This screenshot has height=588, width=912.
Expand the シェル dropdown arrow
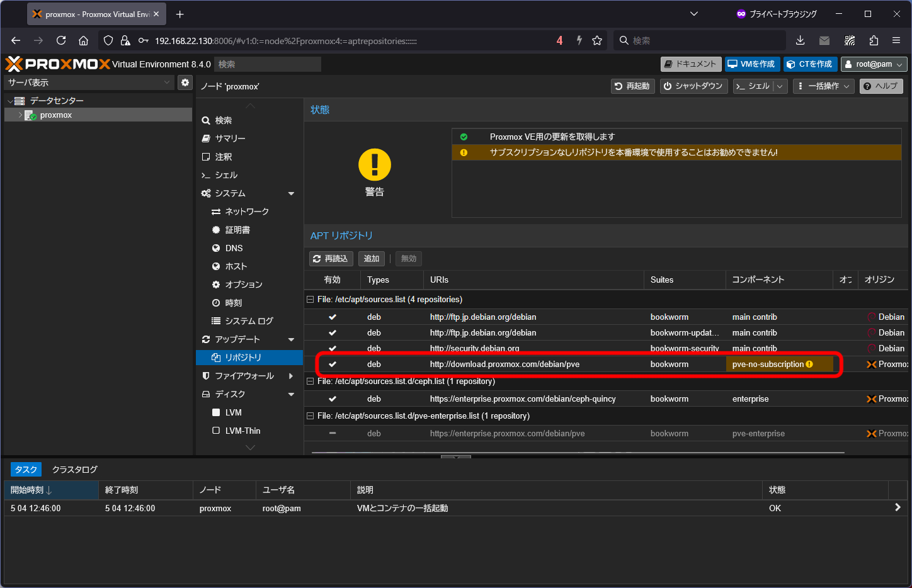780,86
